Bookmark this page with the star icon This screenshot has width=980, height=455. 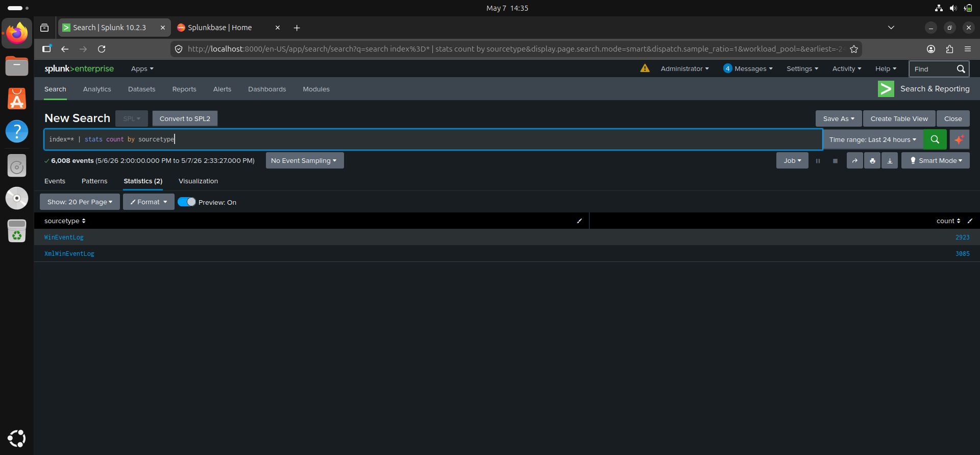[x=854, y=49]
